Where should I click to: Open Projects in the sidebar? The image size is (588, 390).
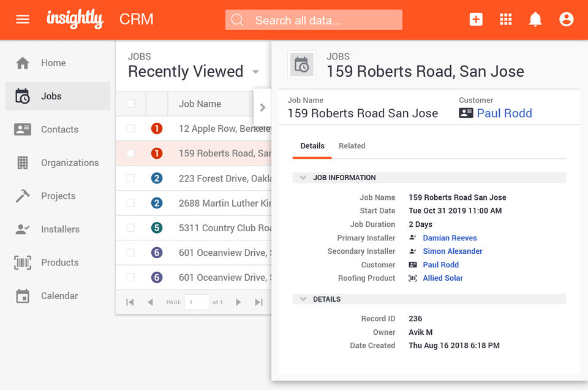tap(58, 196)
